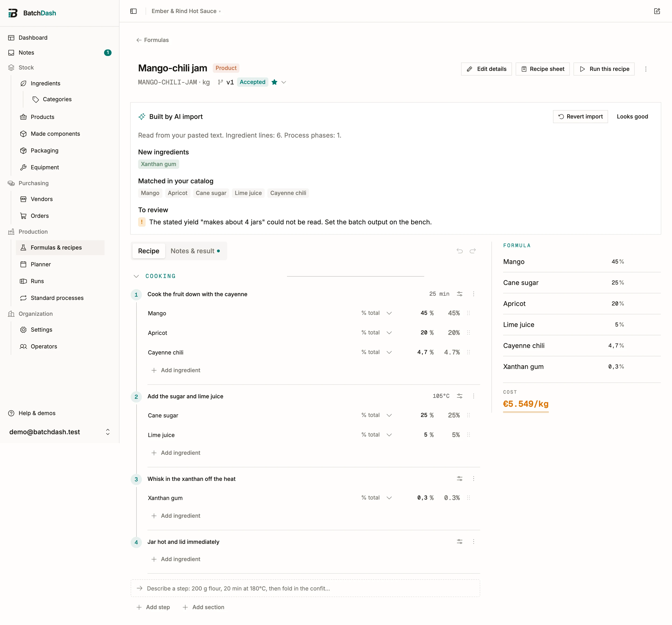Collapse the COOKING section
This screenshot has height=625, width=672.
[136, 276]
